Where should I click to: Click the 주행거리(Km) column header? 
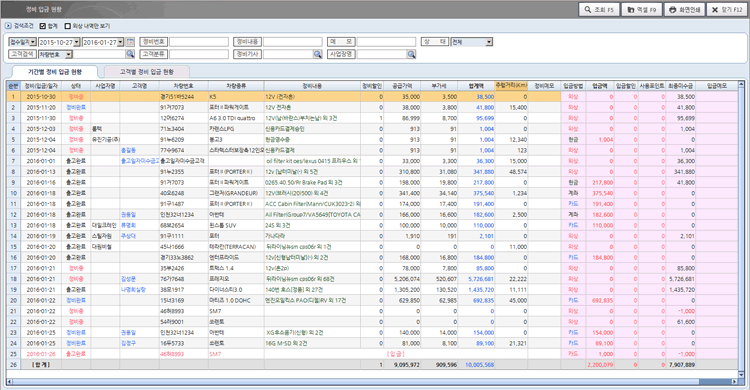(511, 86)
